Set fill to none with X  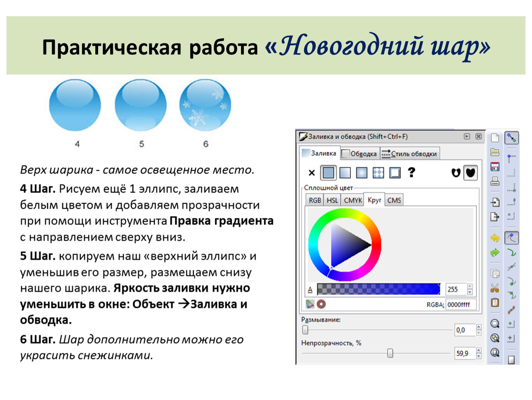[311, 173]
